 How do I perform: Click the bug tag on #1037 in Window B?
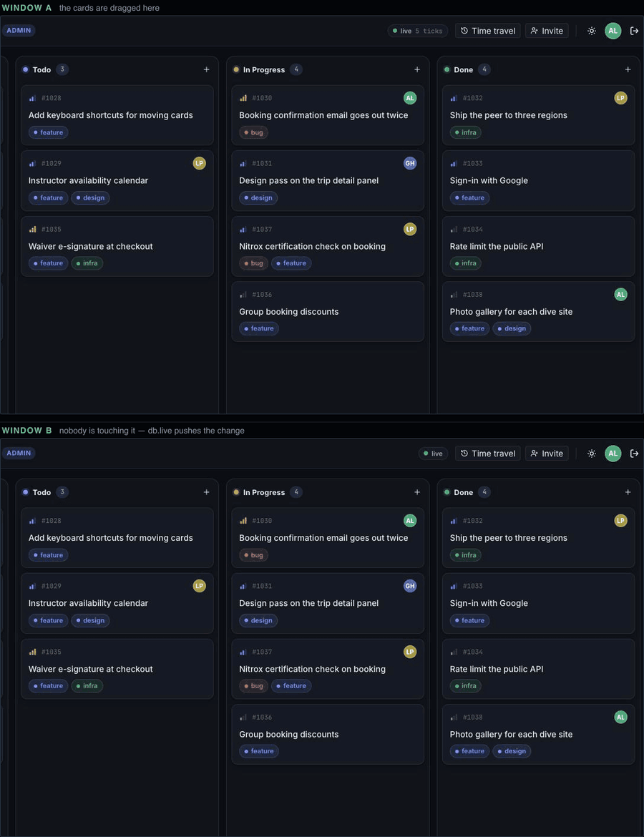(253, 686)
